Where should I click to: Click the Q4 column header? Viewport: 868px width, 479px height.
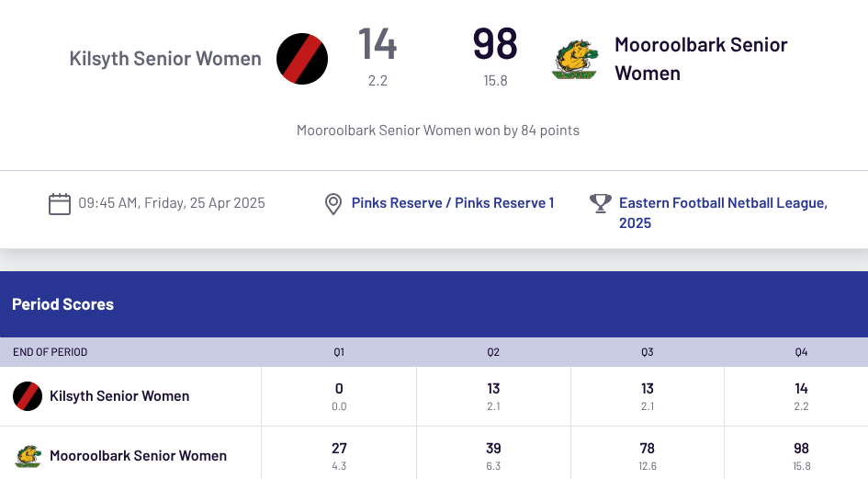click(x=802, y=352)
